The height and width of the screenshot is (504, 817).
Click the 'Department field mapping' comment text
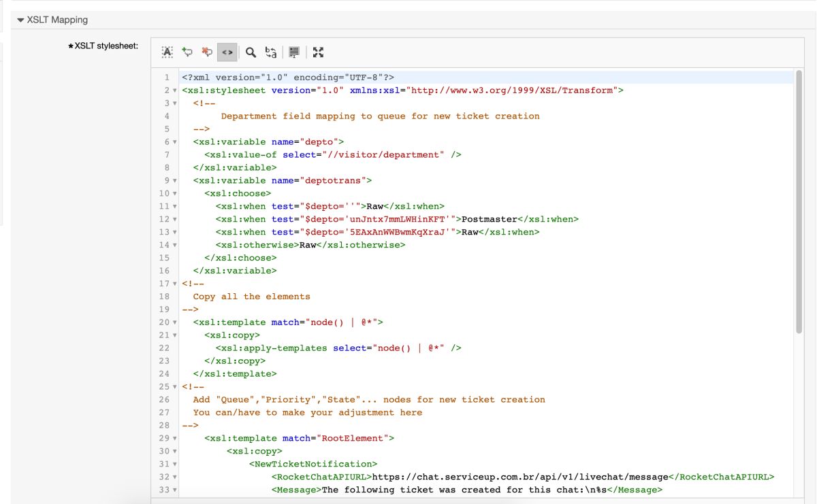(380, 116)
